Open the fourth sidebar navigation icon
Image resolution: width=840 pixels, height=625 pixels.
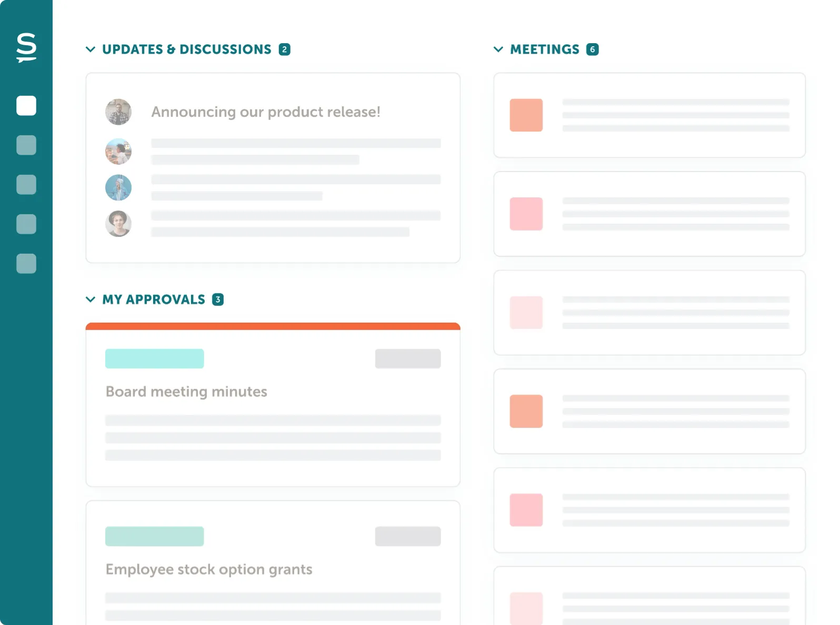click(26, 224)
